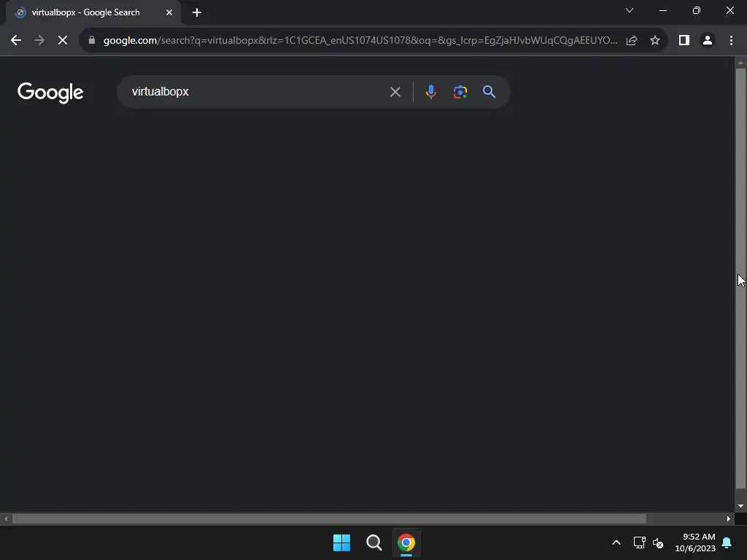Minimize the Chrome window
Image resolution: width=747 pixels, height=560 pixels.
pos(662,10)
